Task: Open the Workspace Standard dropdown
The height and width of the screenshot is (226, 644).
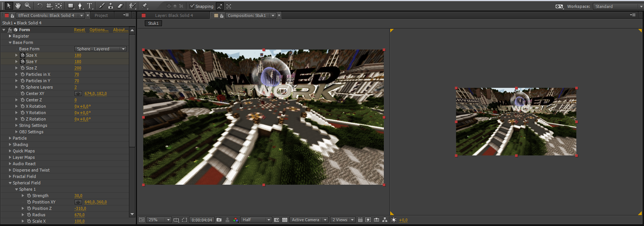Action: [618, 6]
